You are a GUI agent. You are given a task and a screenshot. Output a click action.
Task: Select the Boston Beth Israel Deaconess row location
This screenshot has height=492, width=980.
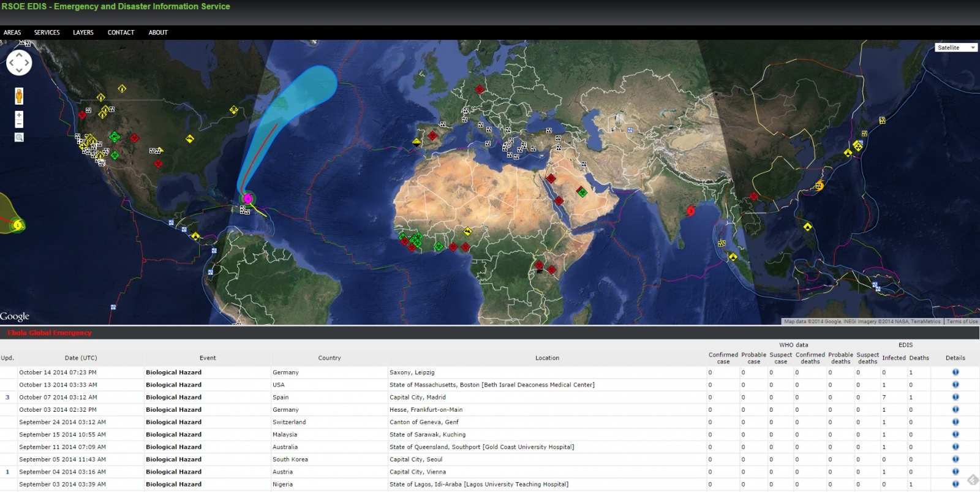(492, 385)
